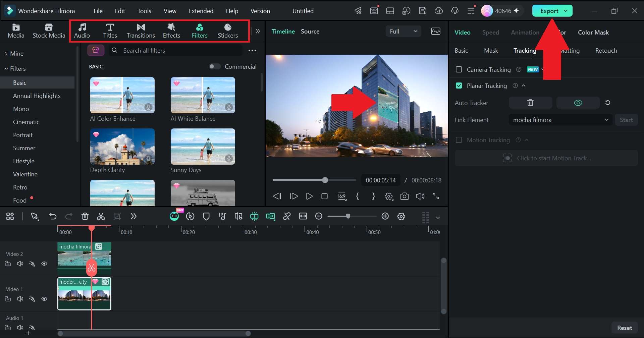Open the Stock Media panel
The height and width of the screenshot is (338, 644).
(x=49, y=31)
